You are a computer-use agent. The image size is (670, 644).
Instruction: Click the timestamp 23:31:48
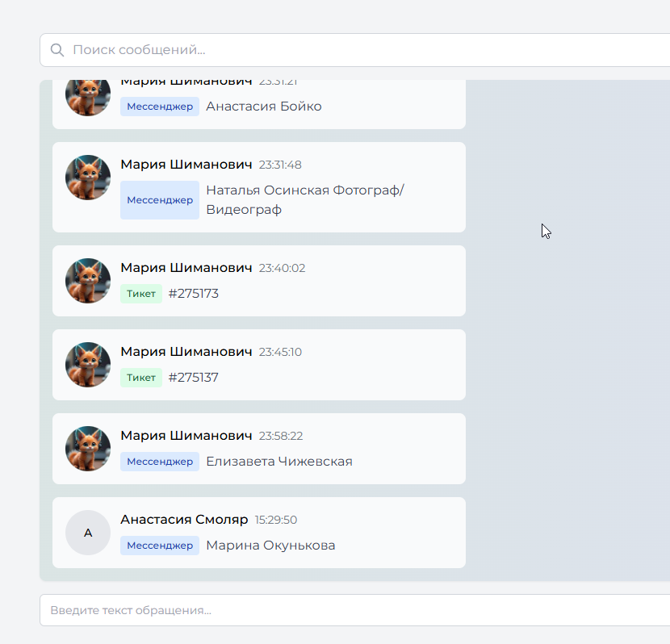click(x=280, y=165)
